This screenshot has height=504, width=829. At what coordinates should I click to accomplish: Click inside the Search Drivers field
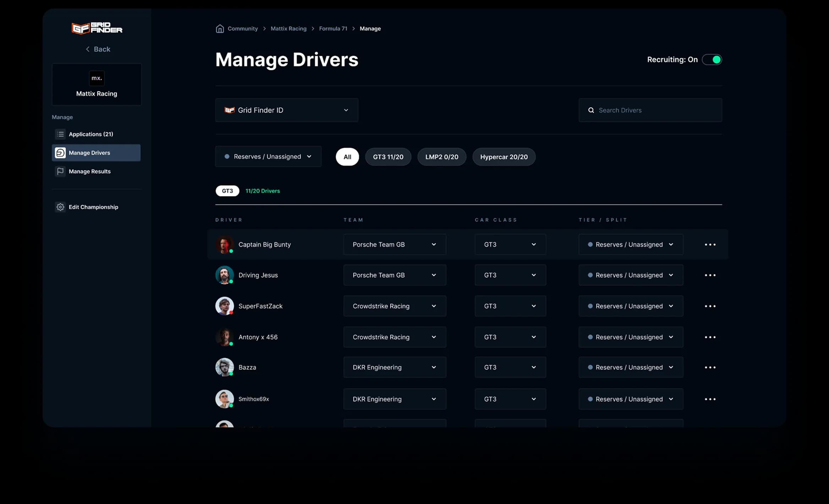pyautogui.click(x=649, y=110)
